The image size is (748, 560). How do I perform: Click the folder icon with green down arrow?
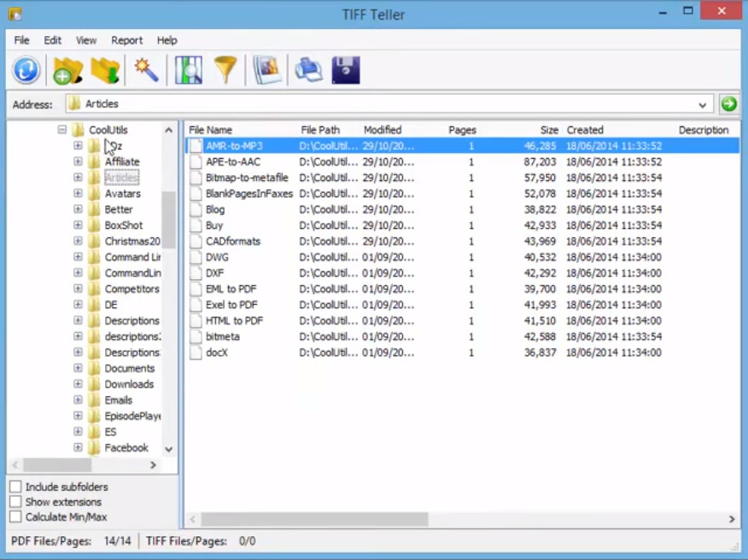point(105,71)
